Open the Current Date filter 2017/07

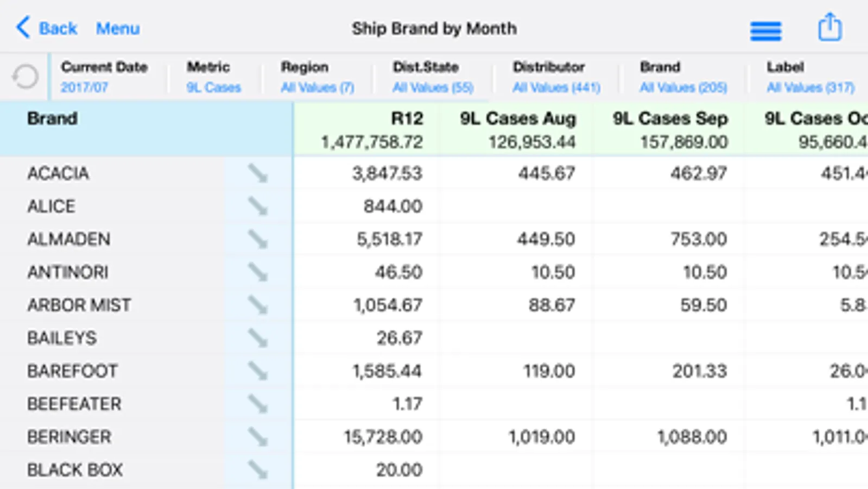click(x=104, y=77)
